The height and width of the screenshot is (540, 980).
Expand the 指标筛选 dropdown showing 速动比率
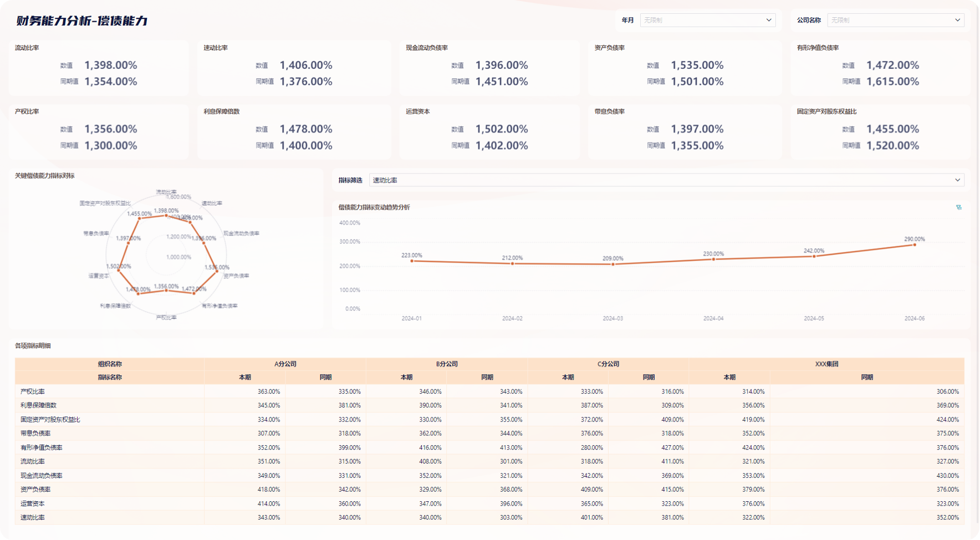pyautogui.click(x=666, y=180)
